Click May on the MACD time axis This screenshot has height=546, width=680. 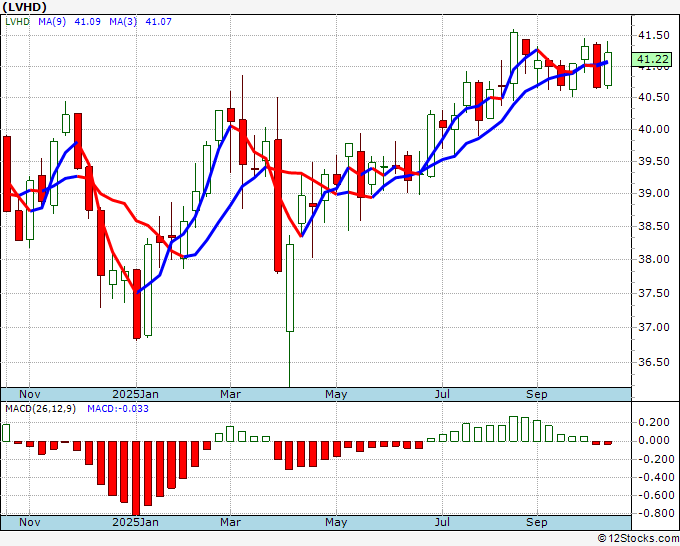(336, 522)
